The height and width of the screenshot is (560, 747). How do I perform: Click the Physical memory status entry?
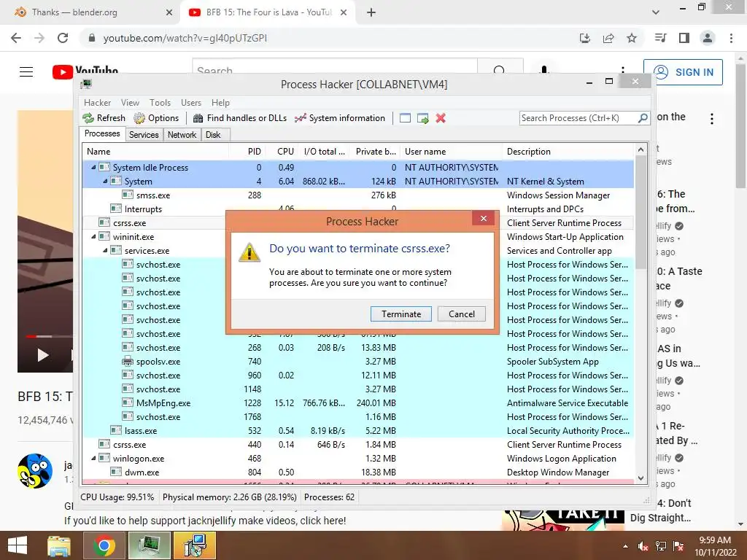point(229,497)
